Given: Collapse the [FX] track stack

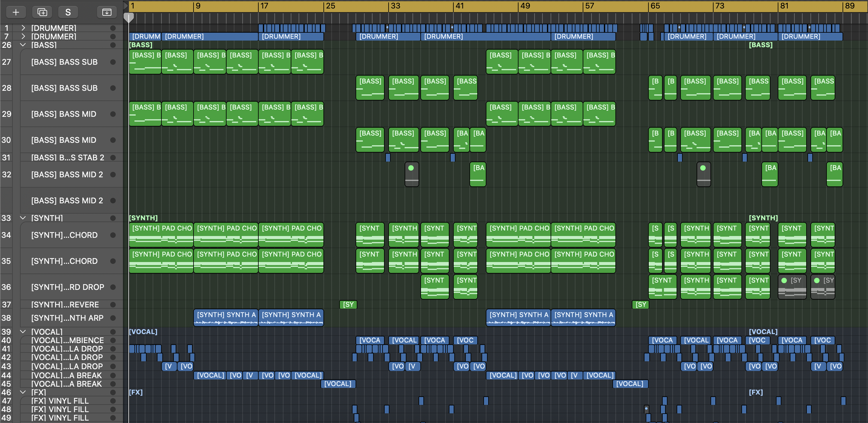Looking at the screenshot, I should coord(23,392).
